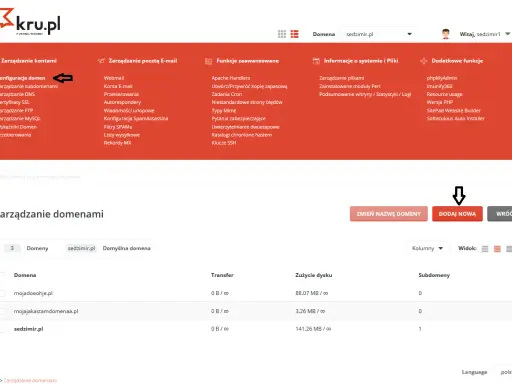Sort by Zużycie dysku column header
The width and height of the screenshot is (512, 384).
pos(313,275)
